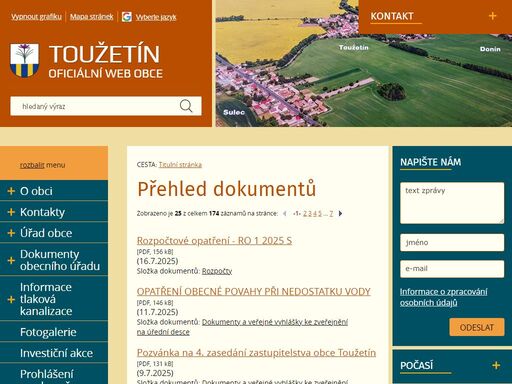Open the O obci menu item
This screenshot has height=384, width=512.
(x=36, y=191)
